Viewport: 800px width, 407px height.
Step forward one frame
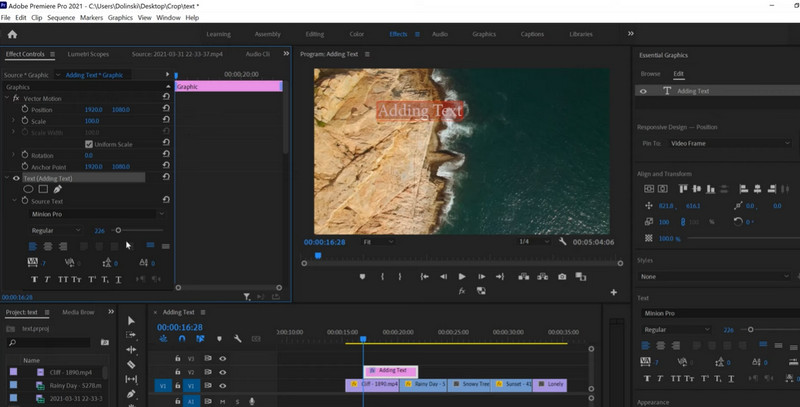[481, 276]
